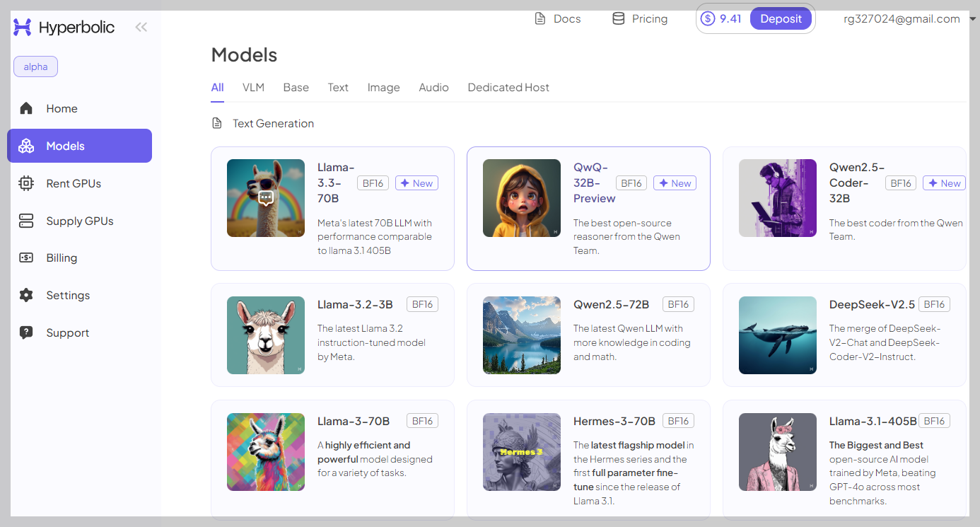This screenshot has height=527, width=980.
Task: Click the Llama-3.1-405B model title
Action: click(x=873, y=421)
